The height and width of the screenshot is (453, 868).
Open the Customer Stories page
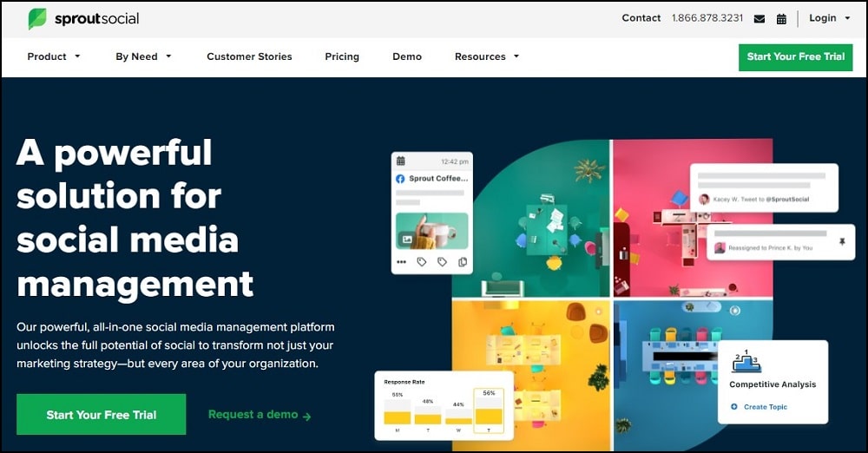point(249,56)
